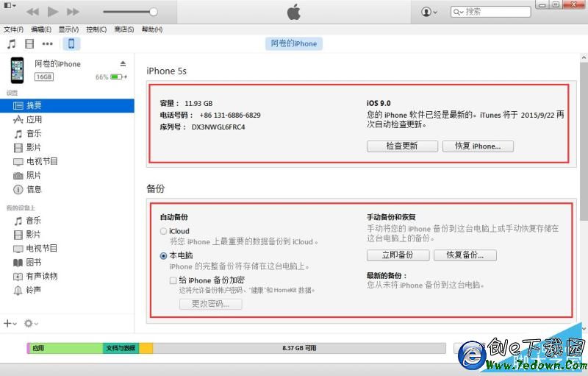Click the yellow storage bar segment
The height and width of the screenshot is (376, 588).
click(x=146, y=348)
